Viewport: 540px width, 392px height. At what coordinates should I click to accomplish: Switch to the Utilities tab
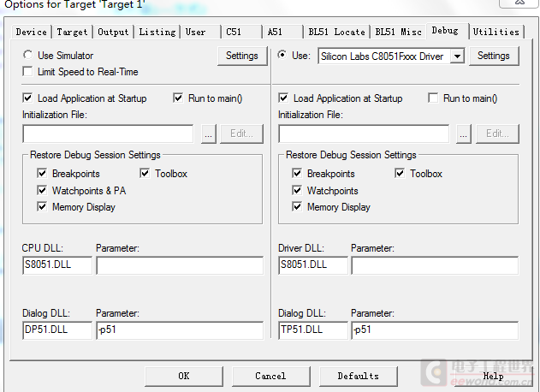[495, 32]
